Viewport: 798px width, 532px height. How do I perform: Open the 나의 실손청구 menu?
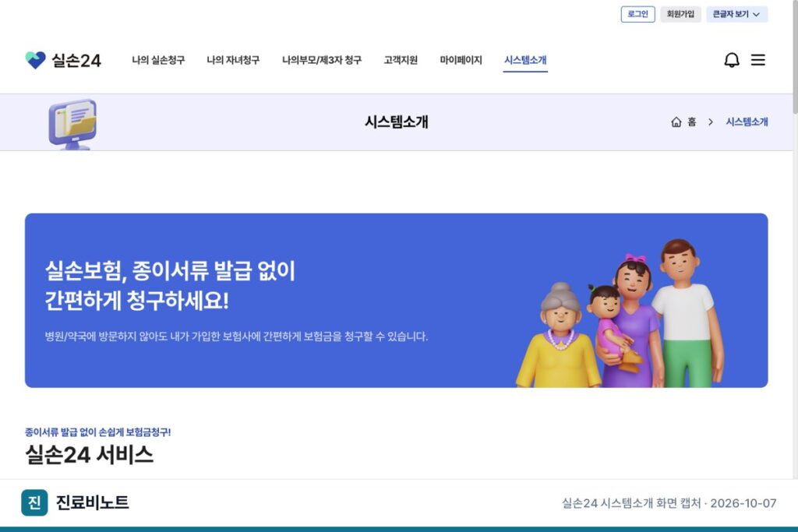click(158, 60)
